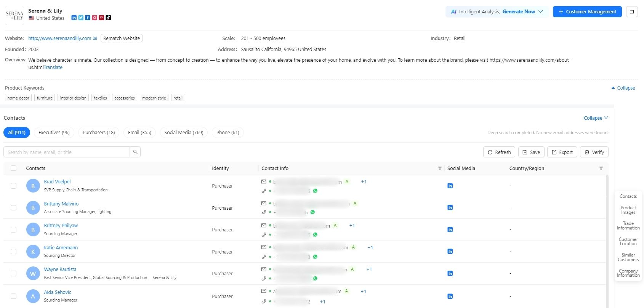Screen dimensions: 644x308
Task: Click the return icon button at top right
Action: click(632, 12)
